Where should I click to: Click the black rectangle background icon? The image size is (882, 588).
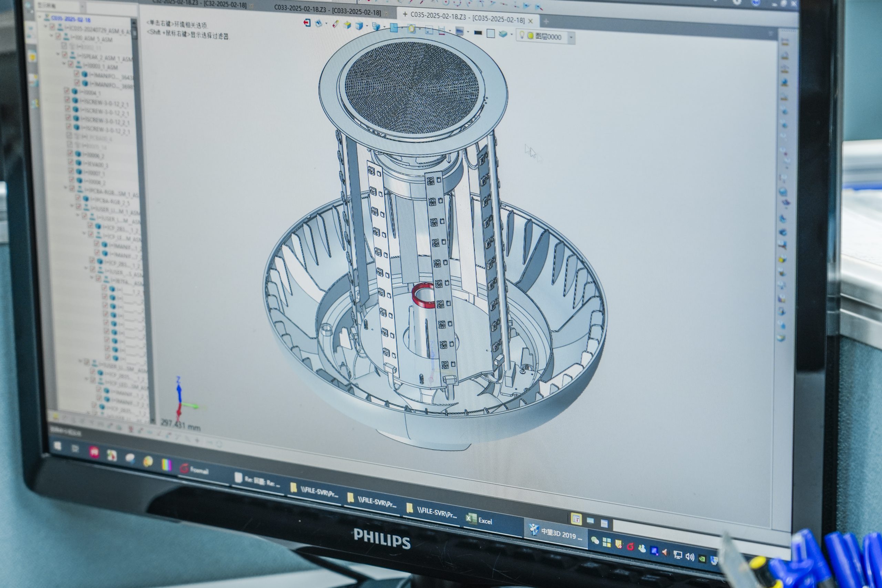click(x=478, y=33)
